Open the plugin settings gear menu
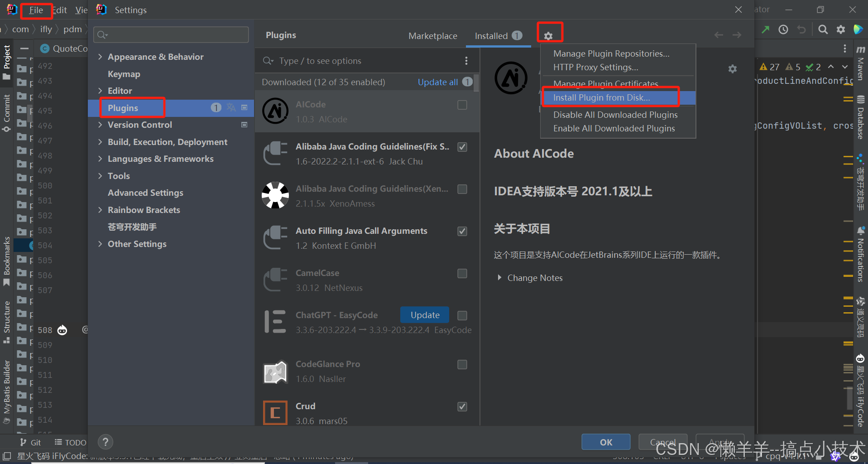The image size is (868, 464). pos(548,36)
